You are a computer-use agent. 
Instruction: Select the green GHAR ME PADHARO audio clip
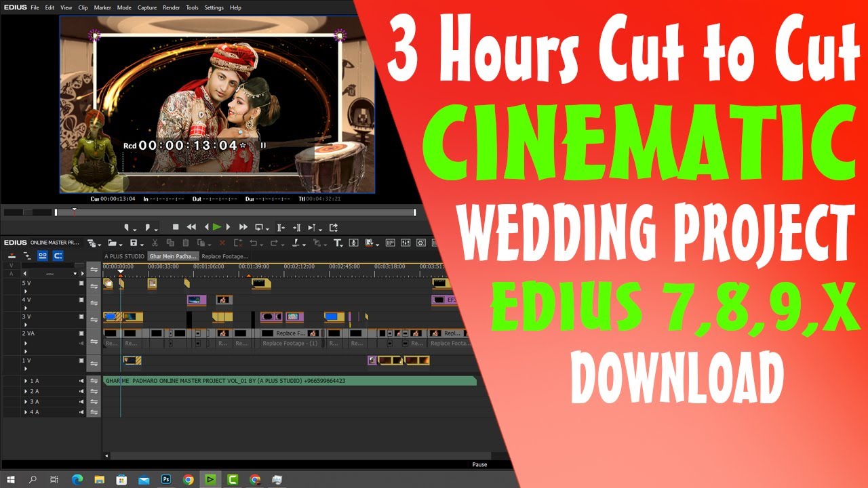(290, 381)
